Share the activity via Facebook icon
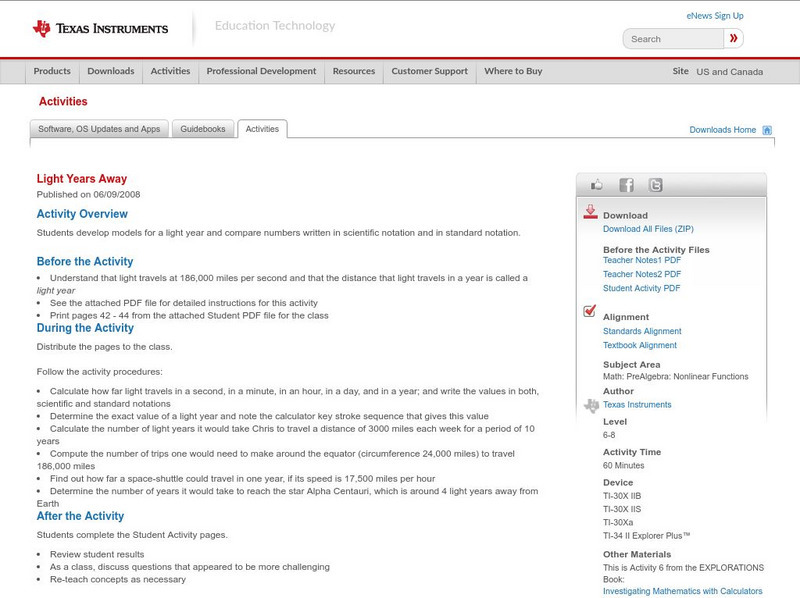Image resolution: width=800 pixels, height=598 pixels. click(626, 185)
